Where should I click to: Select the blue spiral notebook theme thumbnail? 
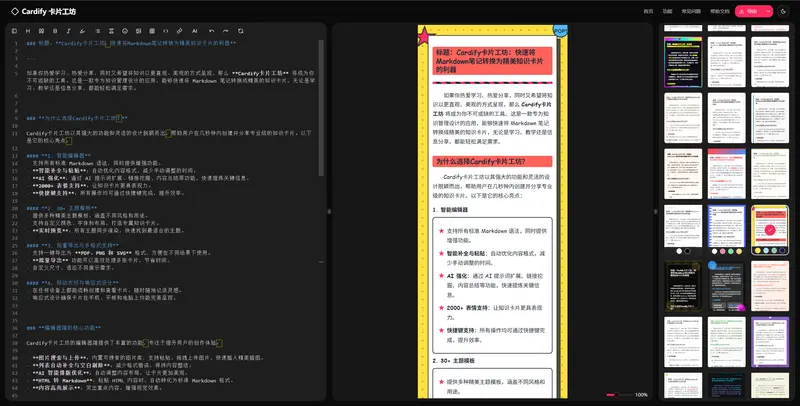(727, 226)
